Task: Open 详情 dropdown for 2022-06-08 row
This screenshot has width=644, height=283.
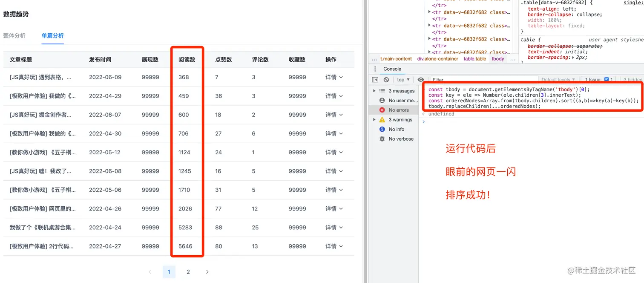Action: pos(334,171)
